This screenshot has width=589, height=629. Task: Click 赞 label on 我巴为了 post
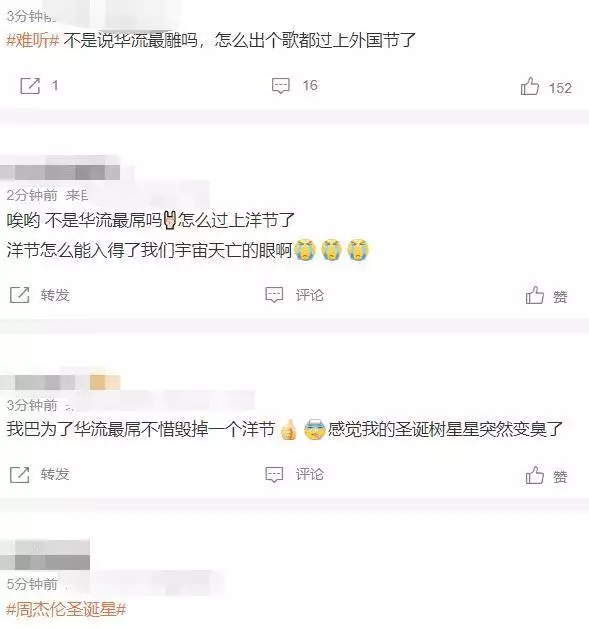point(560,477)
